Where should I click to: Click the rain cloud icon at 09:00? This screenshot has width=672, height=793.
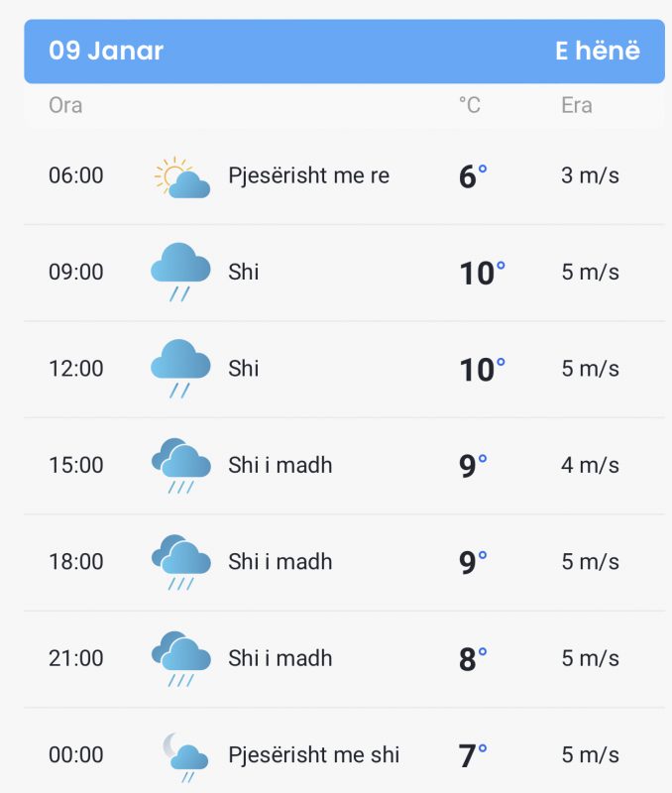(x=180, y=272)
